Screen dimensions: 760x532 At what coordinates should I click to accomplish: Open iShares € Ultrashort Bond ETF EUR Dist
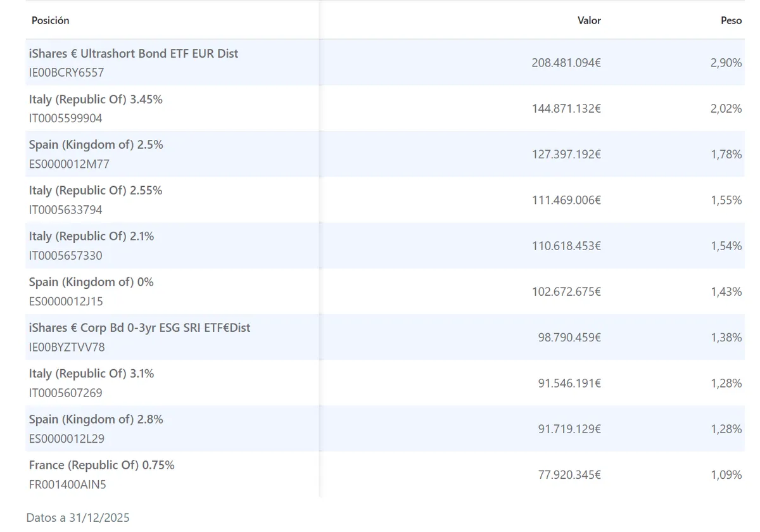(134, 54)
